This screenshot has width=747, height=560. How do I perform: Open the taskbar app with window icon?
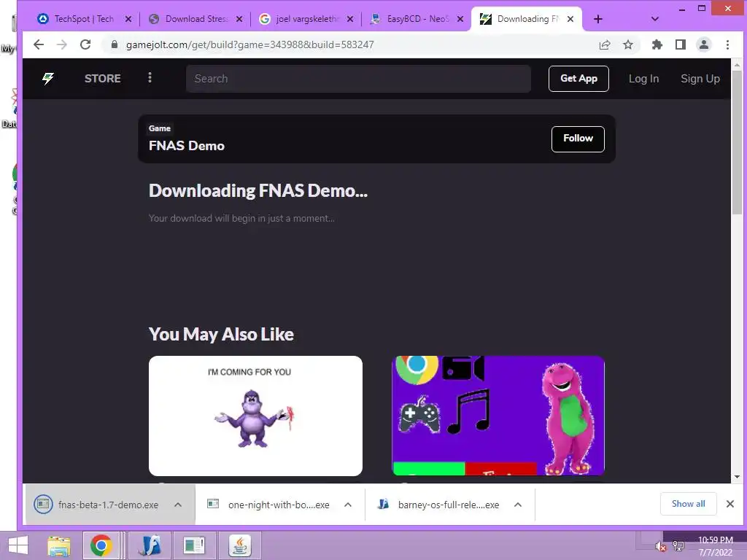194,545
